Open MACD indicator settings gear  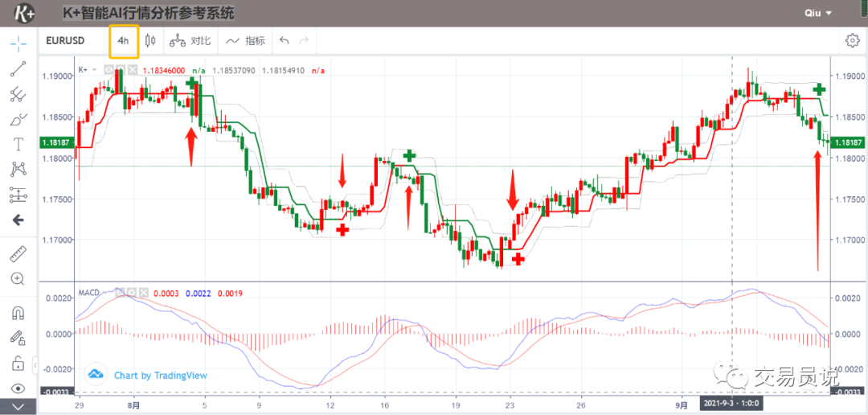[x=132, y=292]
